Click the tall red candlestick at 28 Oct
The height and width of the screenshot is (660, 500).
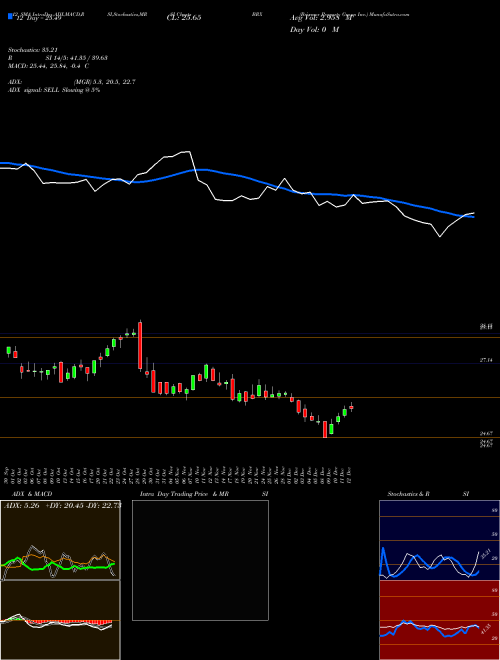[x=140, y=345]
